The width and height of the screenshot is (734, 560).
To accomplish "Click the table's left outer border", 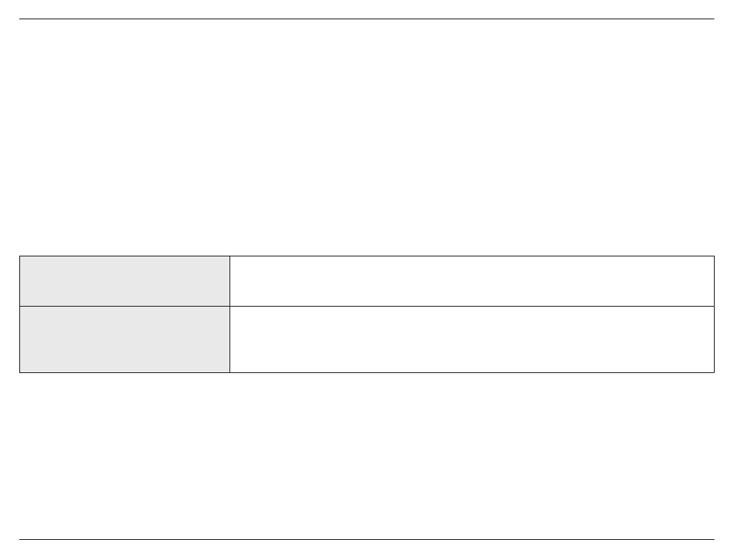I will coord(19,314).
